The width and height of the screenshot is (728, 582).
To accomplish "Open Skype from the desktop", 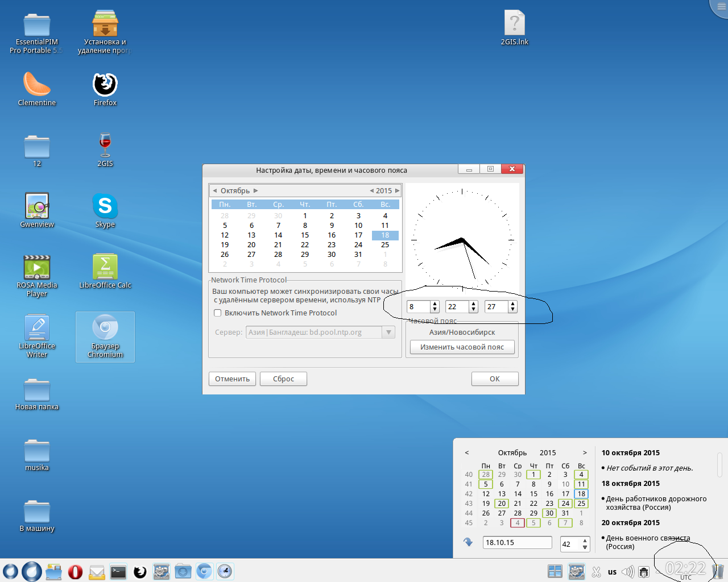I will 105,206.
